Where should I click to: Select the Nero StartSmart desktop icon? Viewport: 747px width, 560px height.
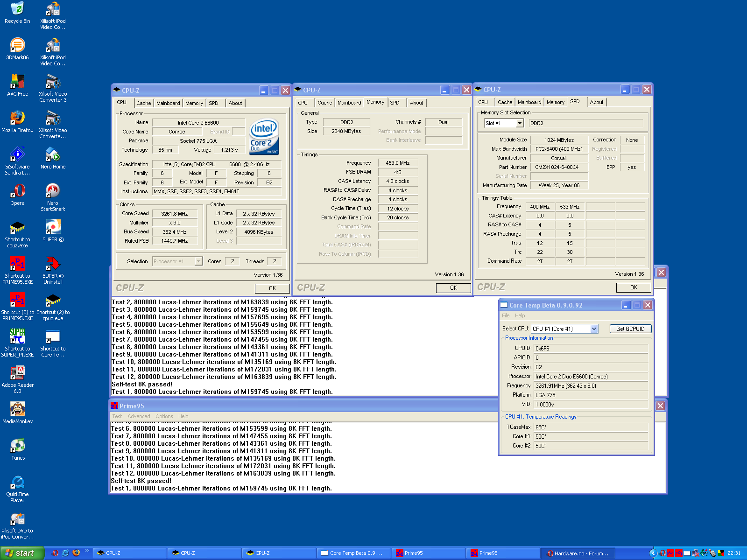53,198
